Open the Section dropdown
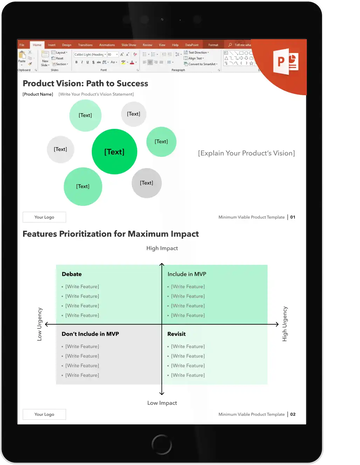360x465 pixels. tap(59, 64)
